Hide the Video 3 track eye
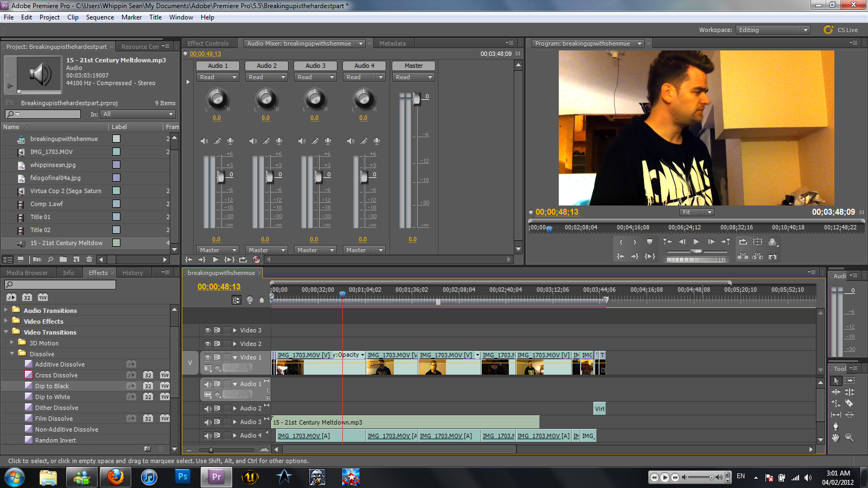Image resolution: width=868 pixels, height=488 pixels. coord(207,330)
